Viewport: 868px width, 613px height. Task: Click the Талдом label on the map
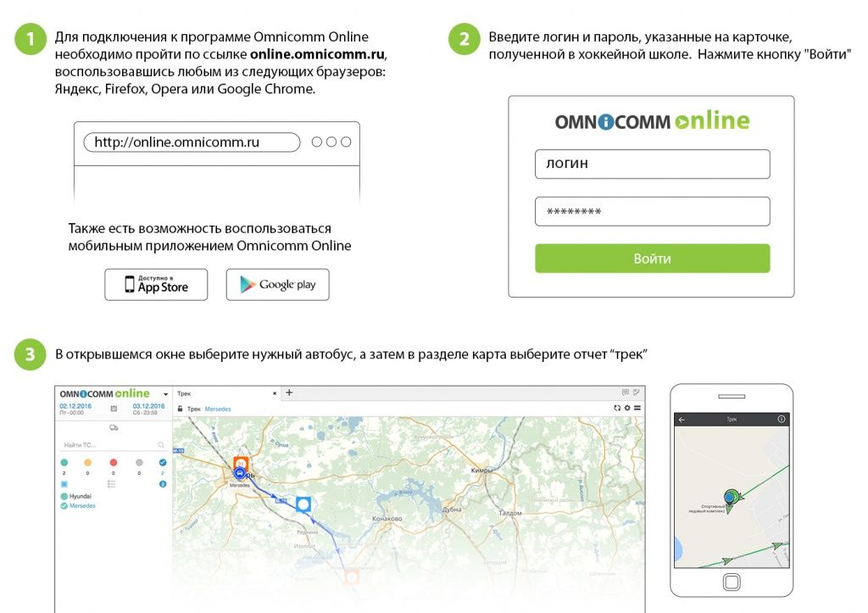[509, 513]
